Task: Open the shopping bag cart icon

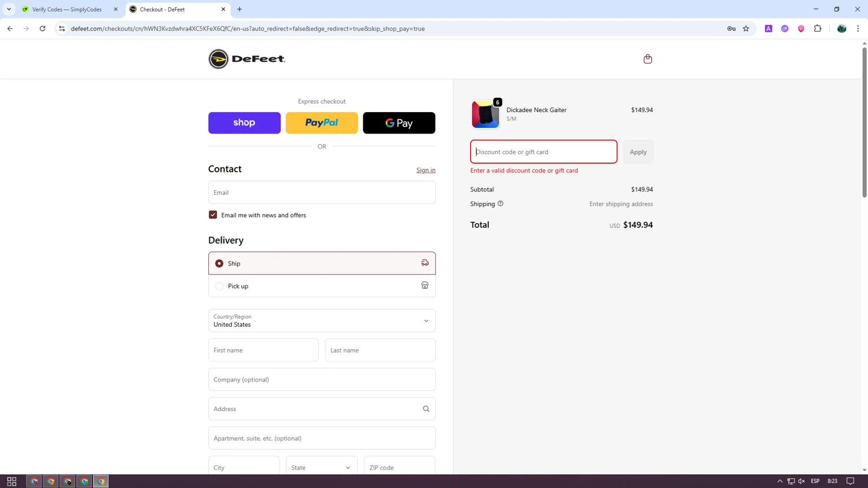Action: 648,59
